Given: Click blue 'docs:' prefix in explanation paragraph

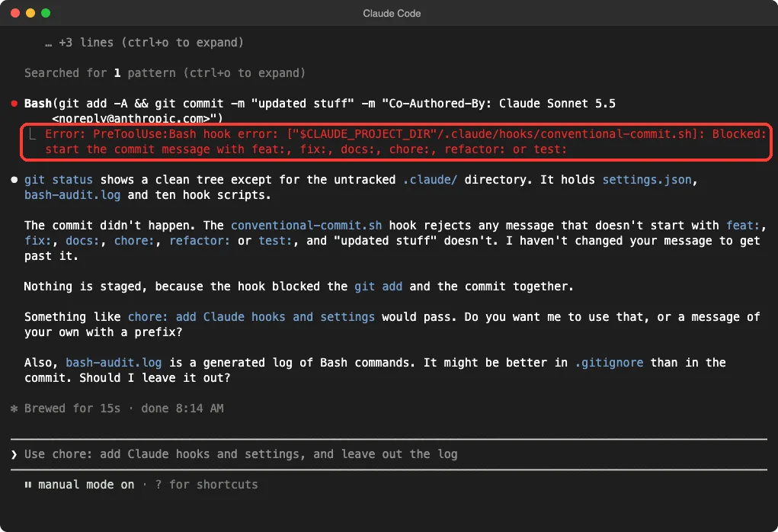Looking at the screenshot, I should (82, 241).
